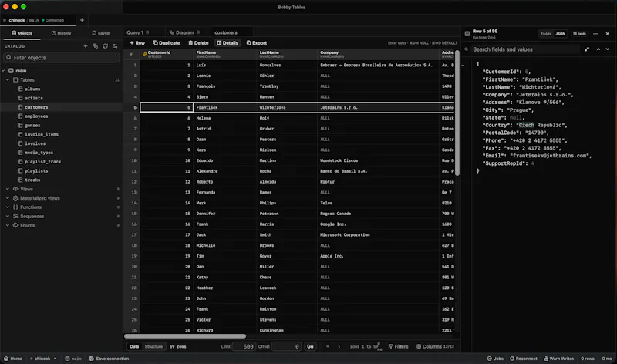Screen dimensions: 617x364
Task: Open the Objects sidebar tab
Action: coord(22,33)
